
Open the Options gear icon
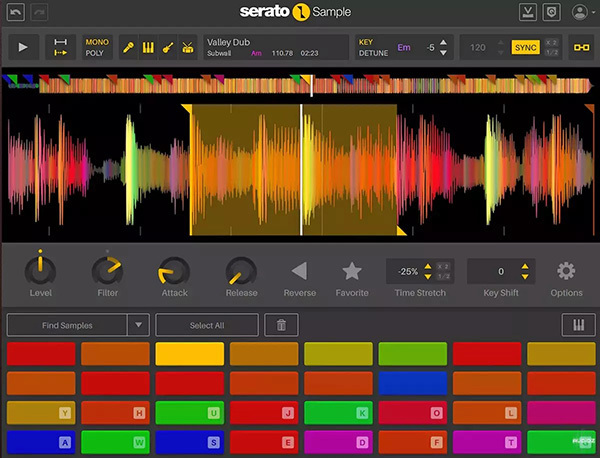[x=566, y=271]
